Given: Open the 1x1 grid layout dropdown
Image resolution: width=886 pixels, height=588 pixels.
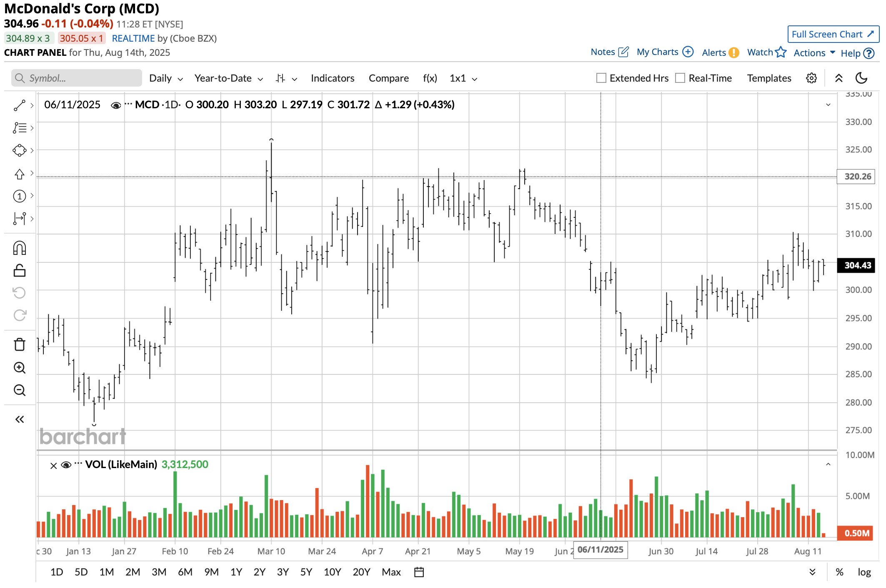Looking at the screenshot, I should [463, 78].
